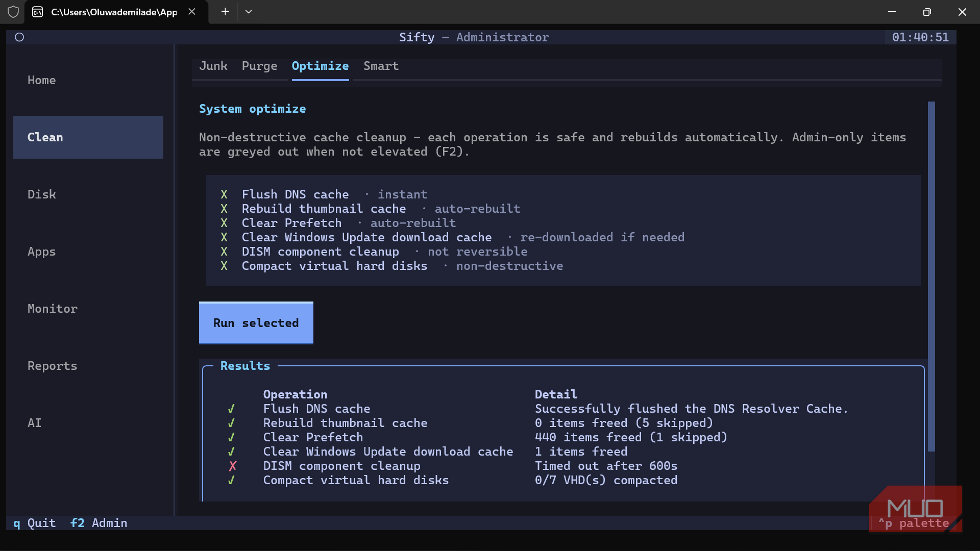
Task: Click the 'Sifty — Administrator' title
Action: 474,37
